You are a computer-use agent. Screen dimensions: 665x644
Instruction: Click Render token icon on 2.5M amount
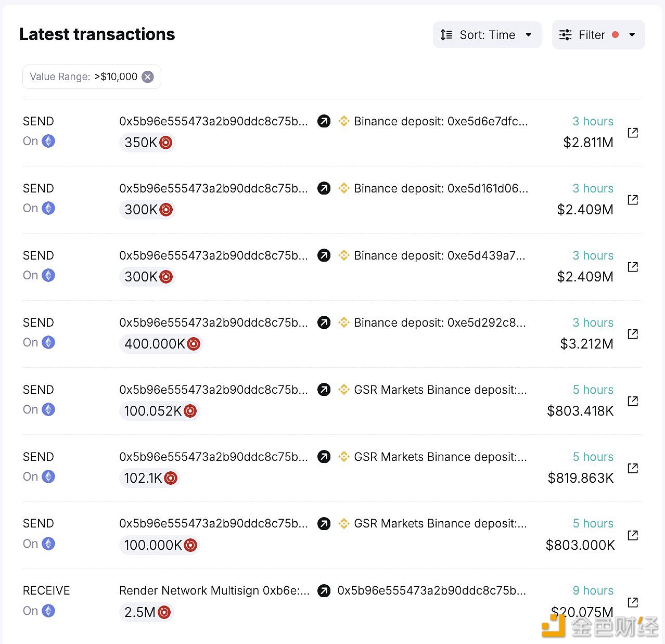click(164, 612)
